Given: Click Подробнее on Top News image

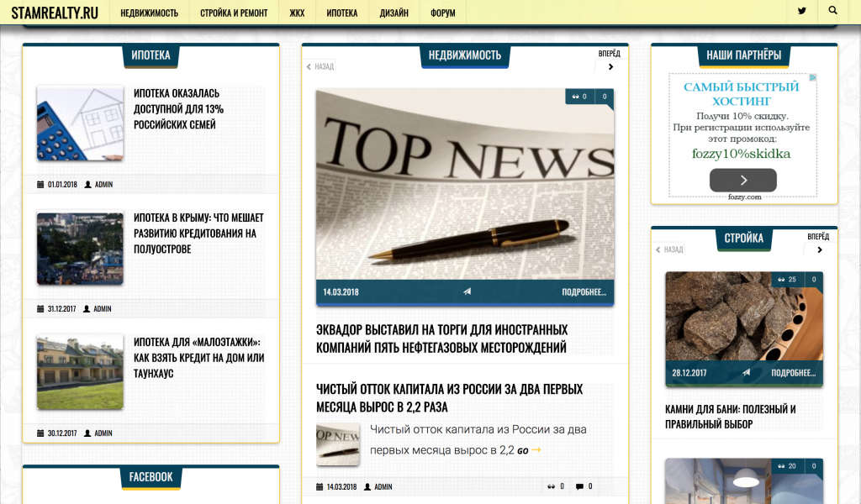Looking at the screenshot, I should 584,292.
